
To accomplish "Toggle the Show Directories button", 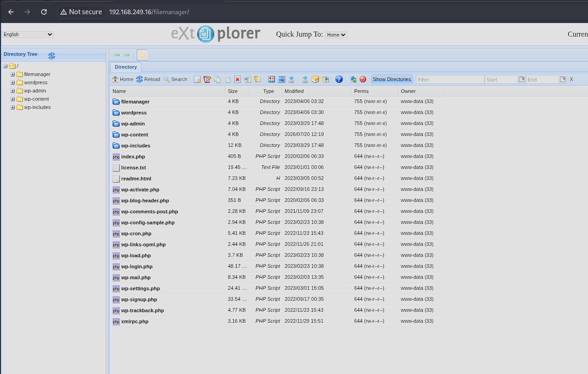I will [392, 79].
